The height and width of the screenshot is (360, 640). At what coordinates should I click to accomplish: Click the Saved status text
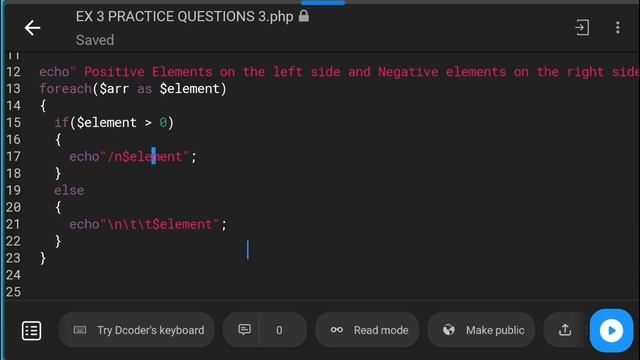point(95,40)
